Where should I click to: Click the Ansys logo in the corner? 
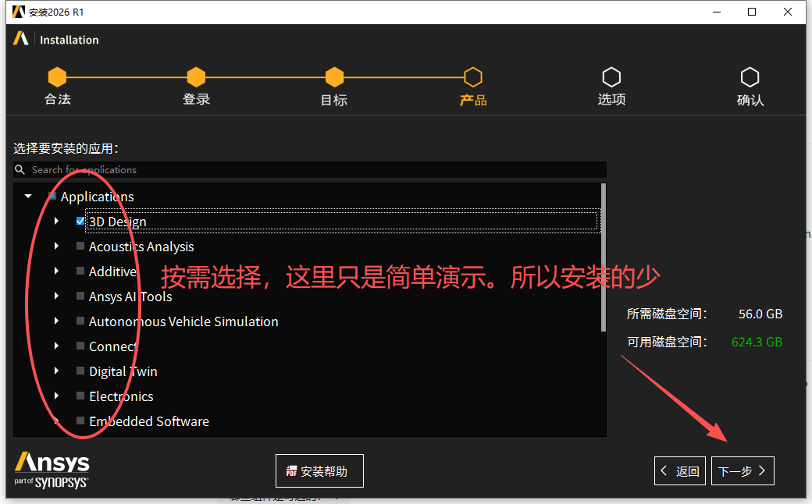tap(50, 470)
